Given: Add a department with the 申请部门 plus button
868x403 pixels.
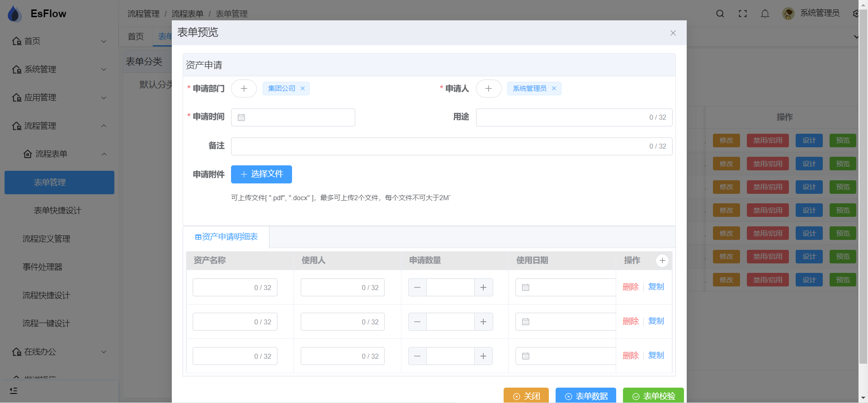Looking at the screenshot, I should tap(244, 89).
